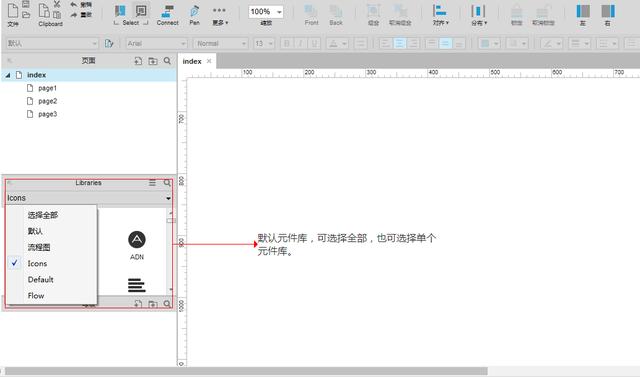The width and height of the screenshot is (640, 377).
Task: Align text center horizontally
Action: [x=399, y=43]
